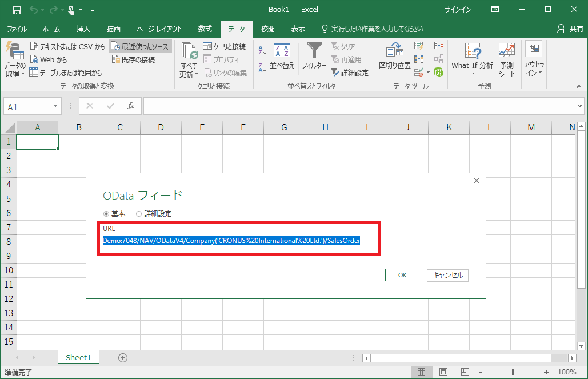This screenshot has width=588, height=379.
Task: Sort ascending with the A-to-Z icon
Action: [x=262, y=49]
